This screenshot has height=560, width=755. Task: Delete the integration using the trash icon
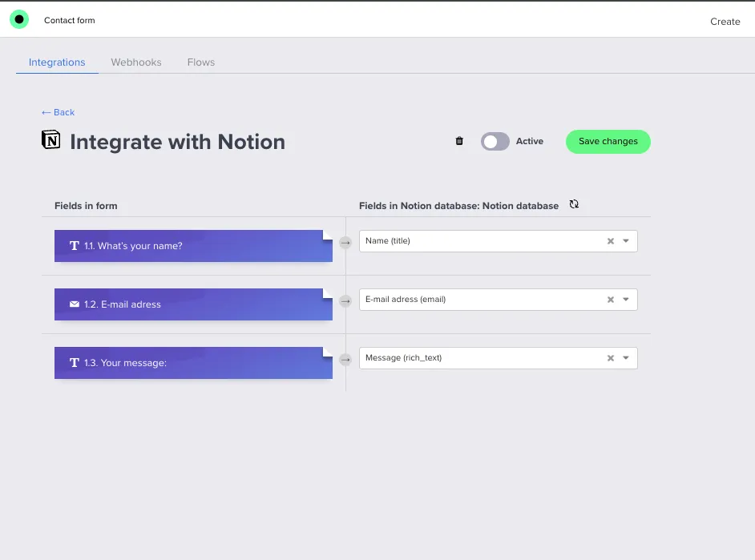coord(459,141)
